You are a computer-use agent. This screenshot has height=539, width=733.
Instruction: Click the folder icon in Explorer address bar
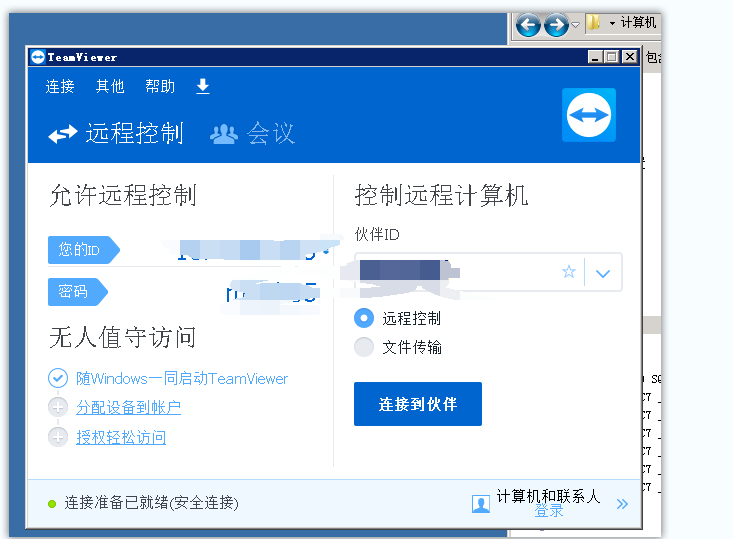point(594,22)
